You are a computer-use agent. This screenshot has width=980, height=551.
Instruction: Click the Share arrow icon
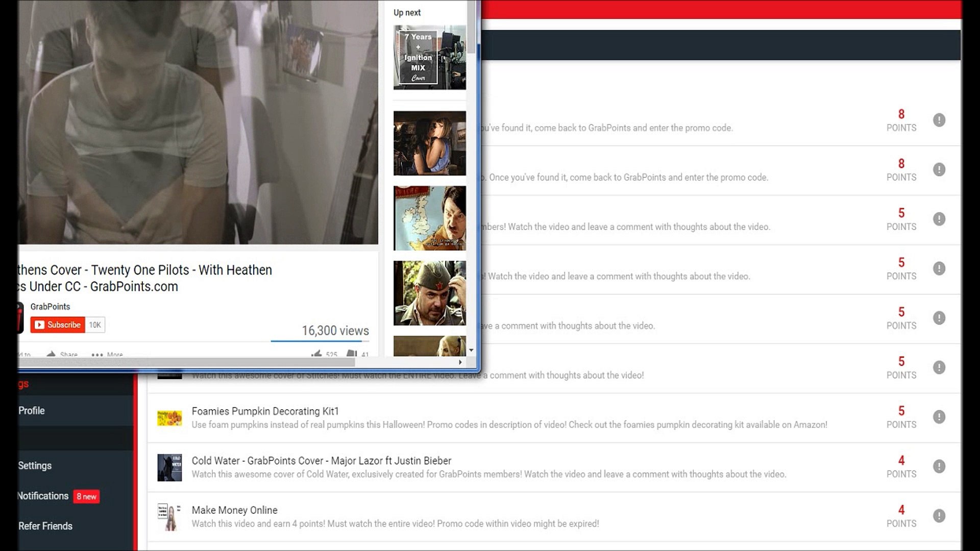tap(51, 354)
